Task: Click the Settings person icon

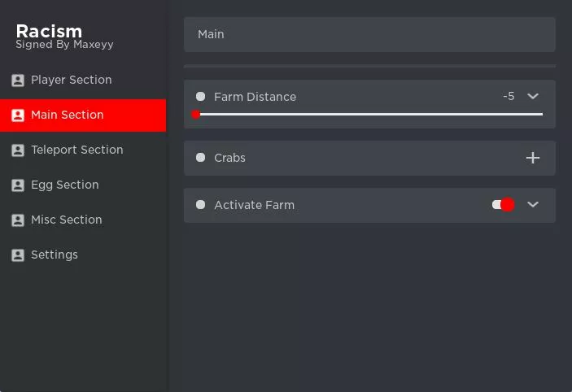Action: [18, 255]
